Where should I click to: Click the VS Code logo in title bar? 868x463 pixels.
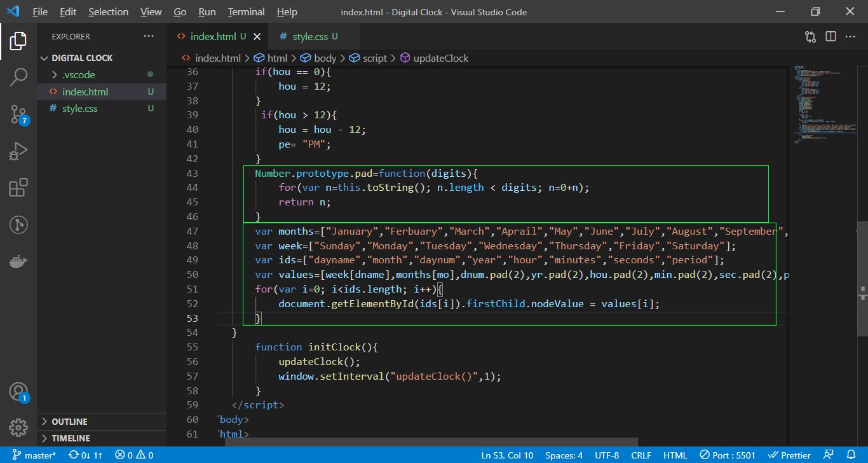point(13,11)
